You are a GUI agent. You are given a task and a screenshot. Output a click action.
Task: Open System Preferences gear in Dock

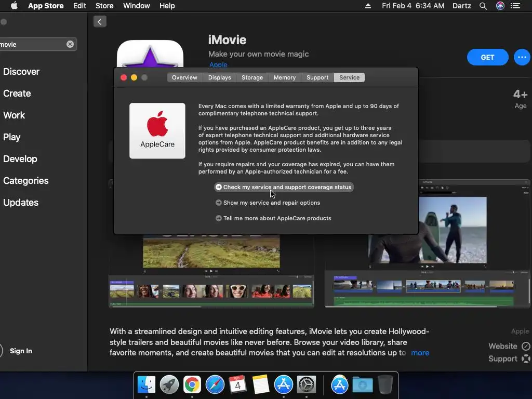307,385
